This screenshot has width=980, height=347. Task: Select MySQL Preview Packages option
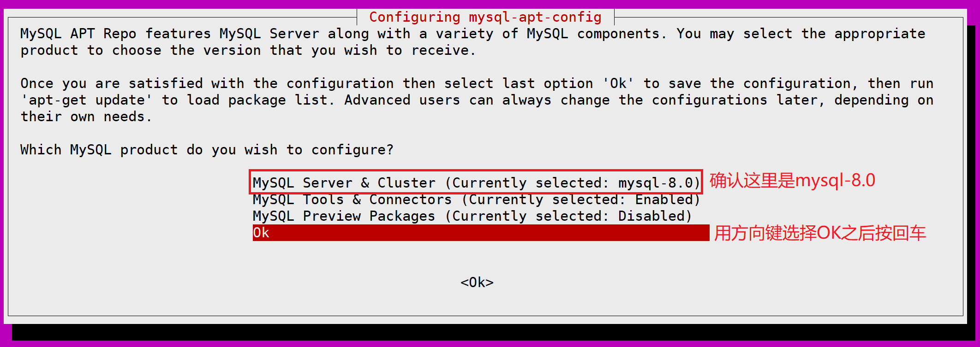(x=472, y=216)
